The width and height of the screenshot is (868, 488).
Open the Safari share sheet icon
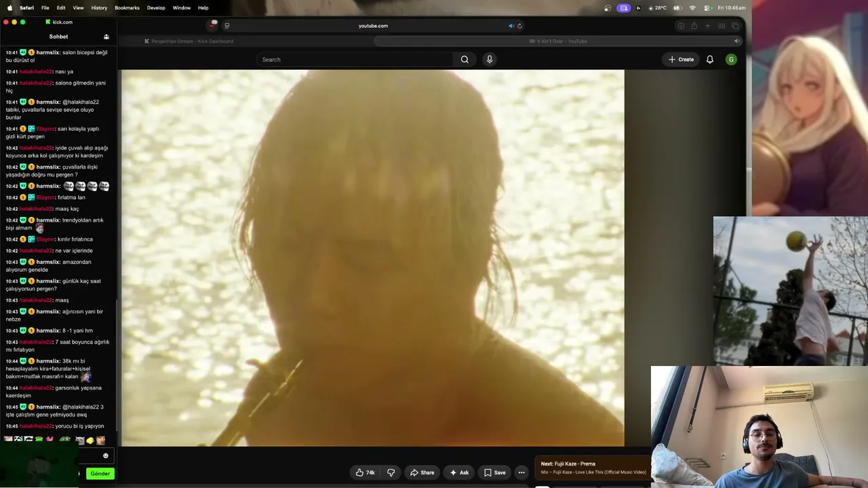(x=694, y=26)
